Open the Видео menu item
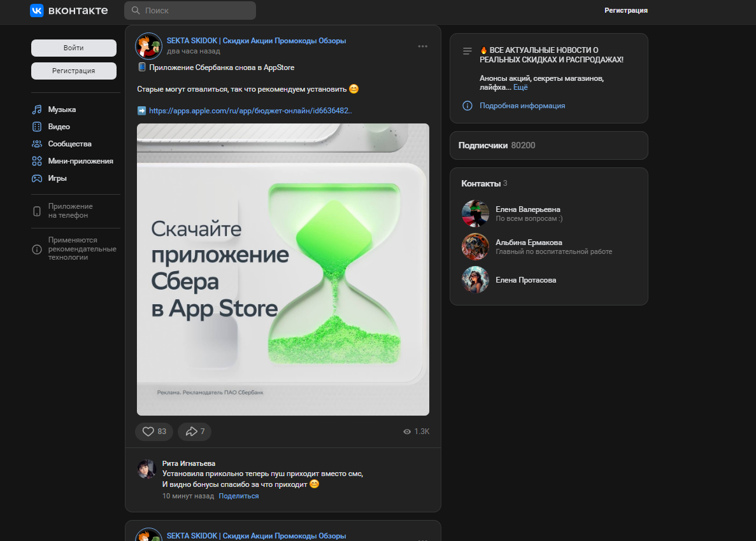 point(59,127)
